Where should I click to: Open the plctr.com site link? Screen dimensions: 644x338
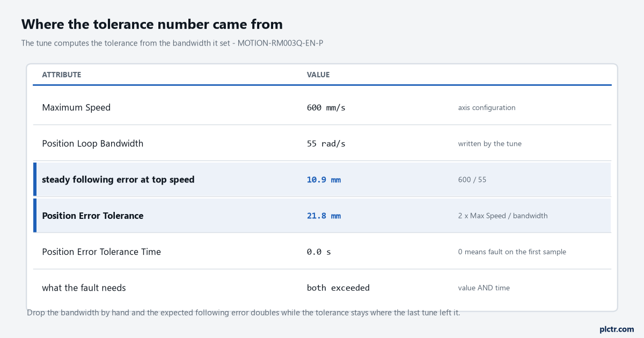pyautogui.click(x=617, y=329)
